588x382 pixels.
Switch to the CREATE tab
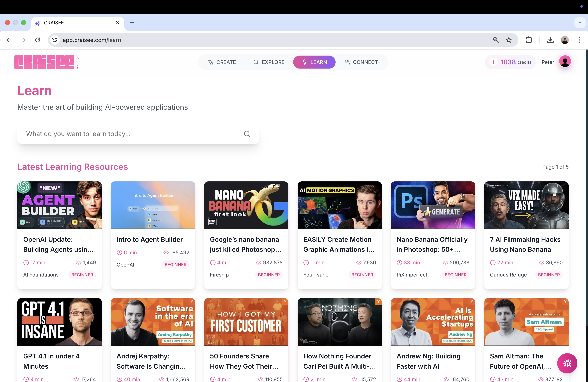[222, 62]
